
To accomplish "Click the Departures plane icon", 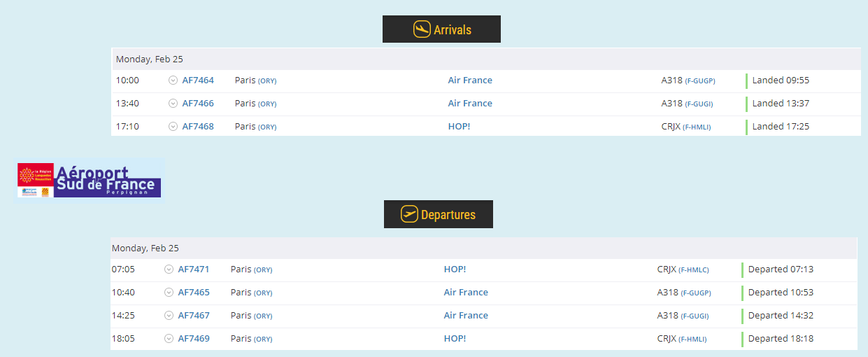I will pos(409,214).
